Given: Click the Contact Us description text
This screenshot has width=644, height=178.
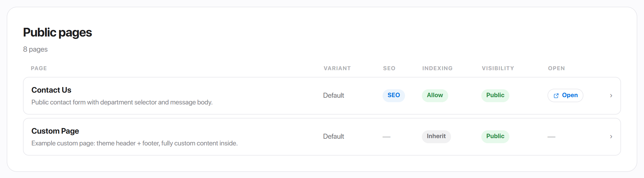Looking at the screenshot, I should (x=122, y=102).
